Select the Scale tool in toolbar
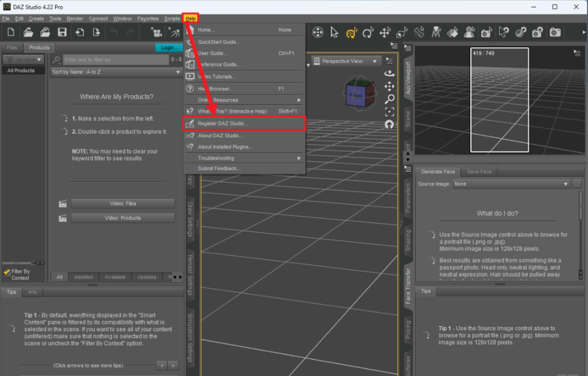 [402, 33]
